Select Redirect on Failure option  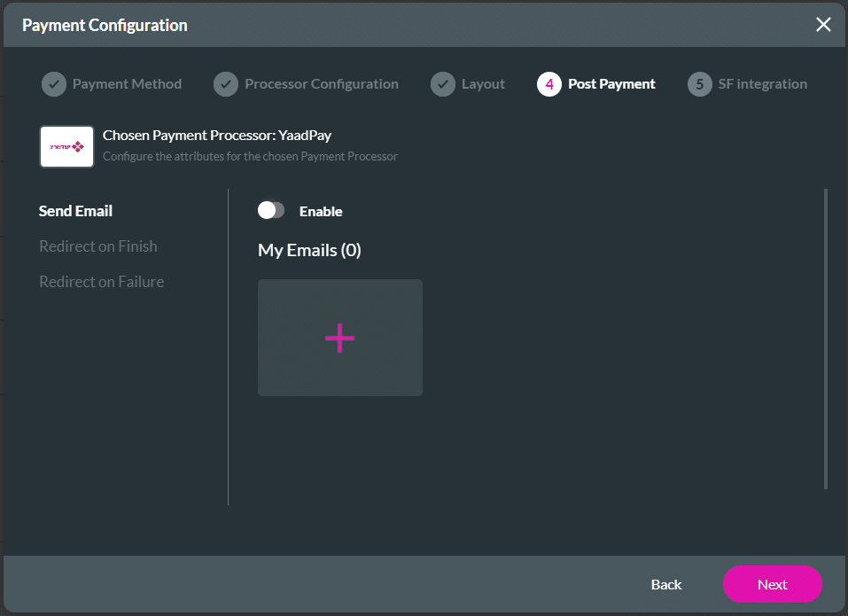pos(101,281)
